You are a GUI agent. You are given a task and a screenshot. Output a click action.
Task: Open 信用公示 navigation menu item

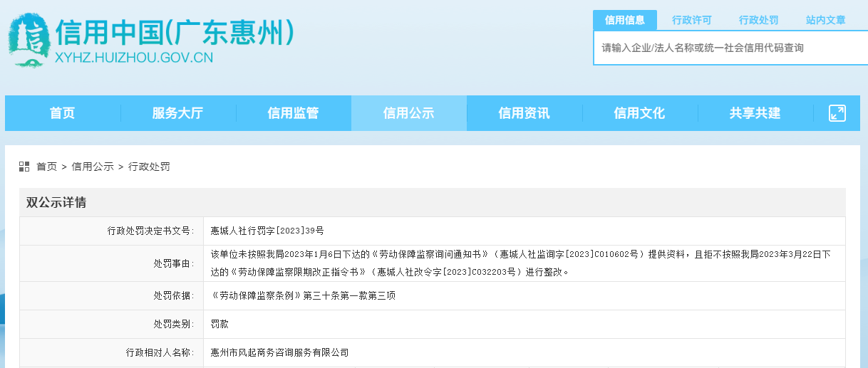[408, 113]
